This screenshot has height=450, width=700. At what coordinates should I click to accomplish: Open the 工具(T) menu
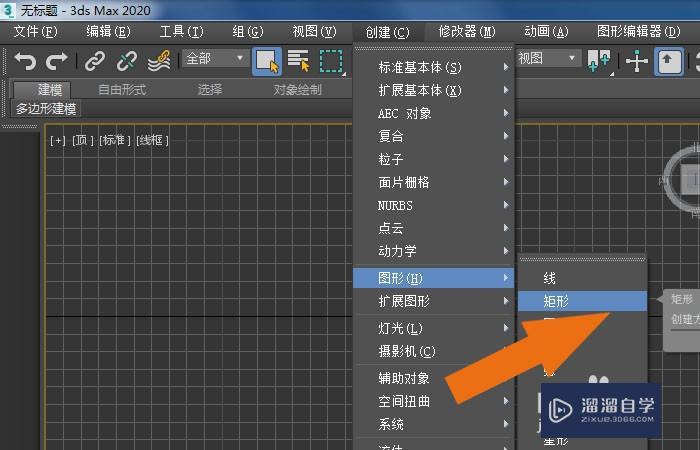(x=181, y=32)
